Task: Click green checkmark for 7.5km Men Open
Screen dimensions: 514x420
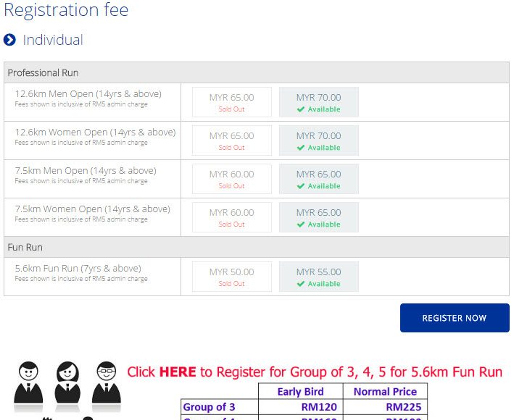Action: click(301, 186)
